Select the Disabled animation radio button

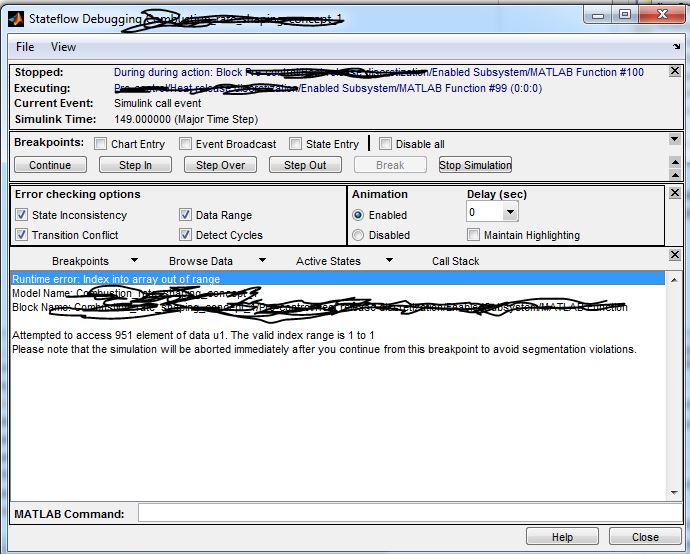[x=358, y=235]
